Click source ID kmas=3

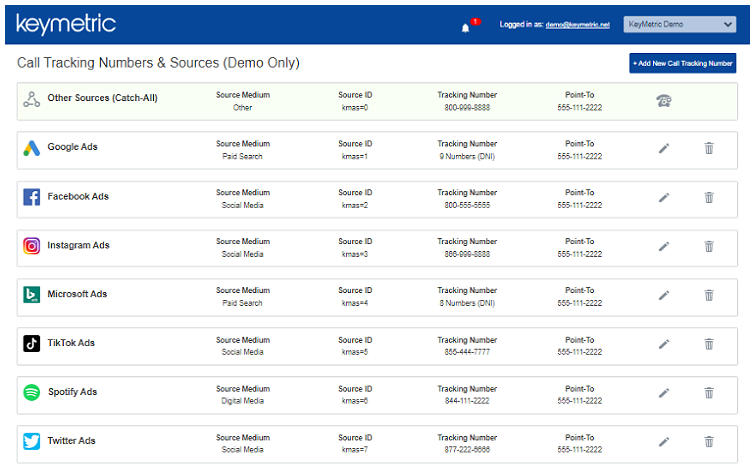click(355, 254)
